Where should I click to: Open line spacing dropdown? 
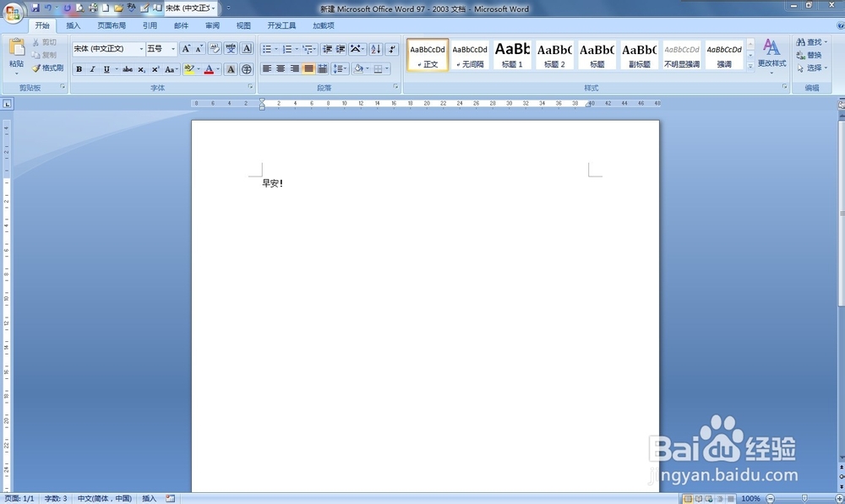pos(340,68)
